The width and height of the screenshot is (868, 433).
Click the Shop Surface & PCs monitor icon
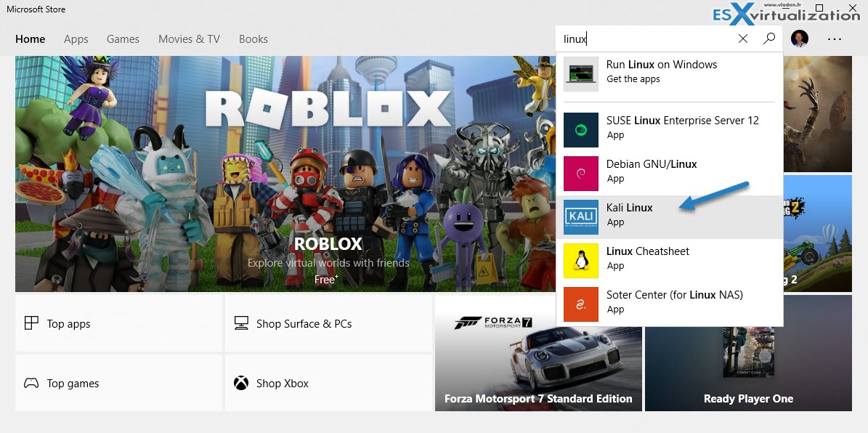[241, 323]
